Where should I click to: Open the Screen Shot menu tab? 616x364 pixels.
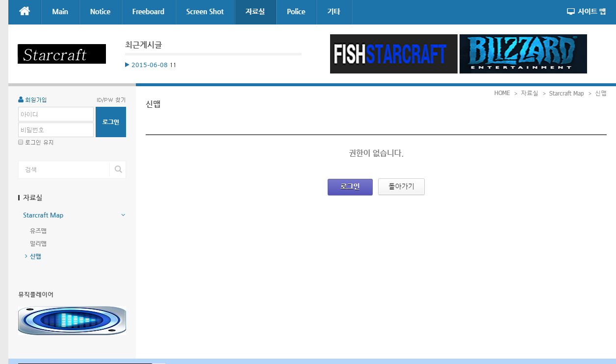pyautogui.click(x=205, y=12)
